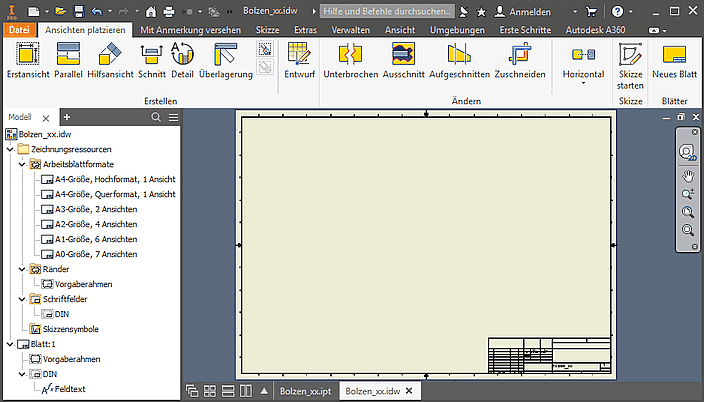Collapse the Zeichnungsressourcen tree node
The width and height of the screenshot is (704, 402).
10,149
